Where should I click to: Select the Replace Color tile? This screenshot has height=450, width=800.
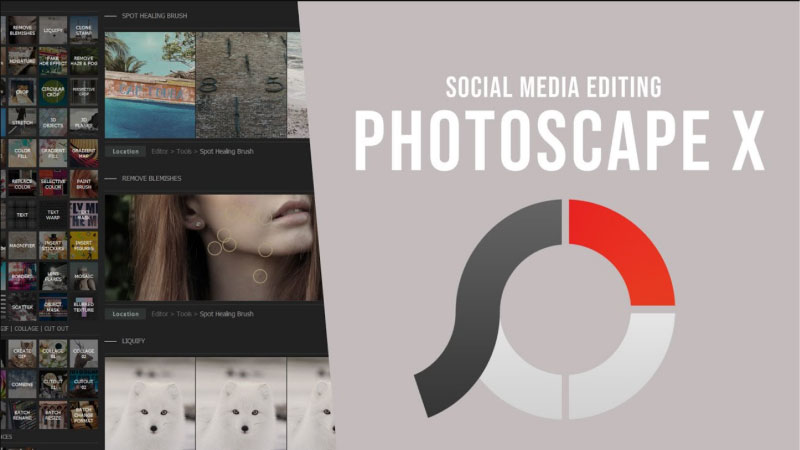pos(22,184)
